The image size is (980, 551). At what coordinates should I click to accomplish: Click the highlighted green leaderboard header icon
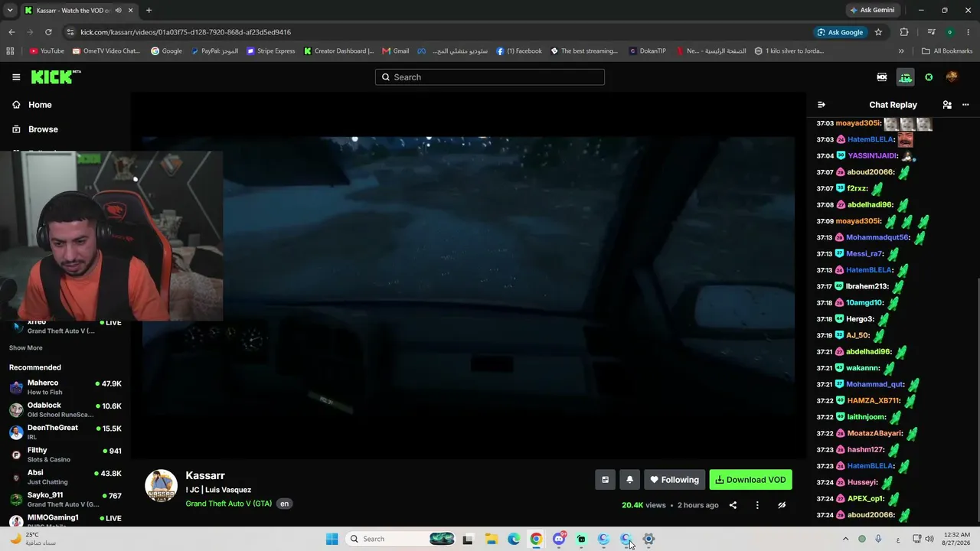click(906, 77)
